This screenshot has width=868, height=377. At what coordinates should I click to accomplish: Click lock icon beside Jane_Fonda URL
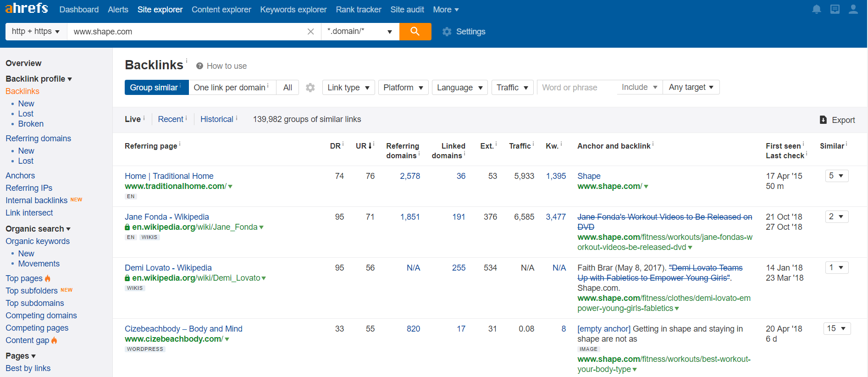click(127, 227)
